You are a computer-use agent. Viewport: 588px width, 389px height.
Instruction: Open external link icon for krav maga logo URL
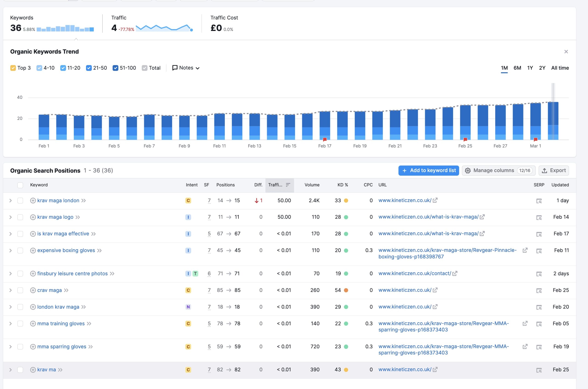(x=482, y=217)
